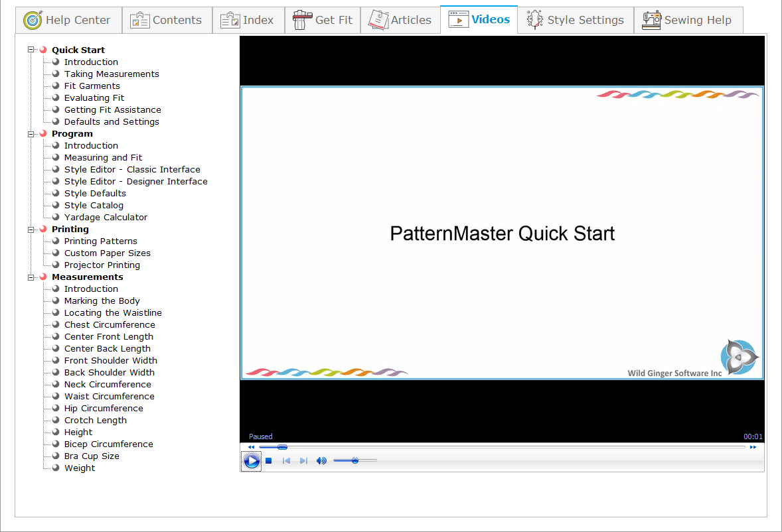Click the bullet beside Projector Printing
Screen dimensions: 782x532
(x=56, y=265)
